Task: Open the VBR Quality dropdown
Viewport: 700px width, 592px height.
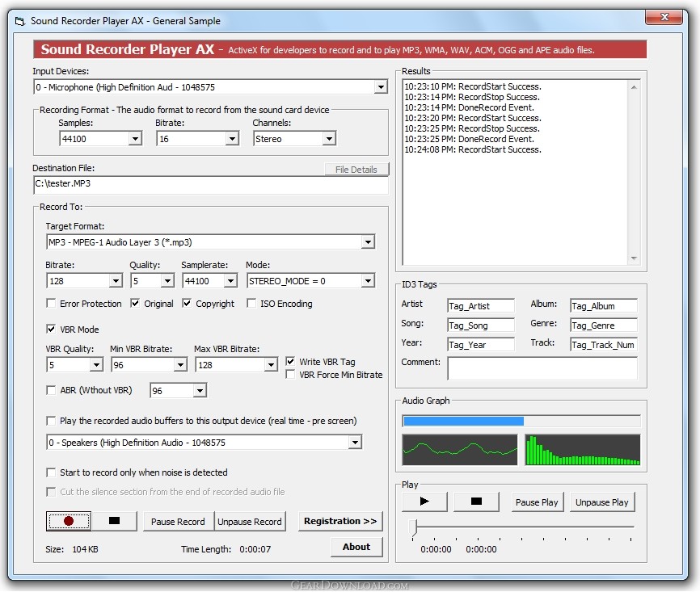Action: tap(96, 365)
